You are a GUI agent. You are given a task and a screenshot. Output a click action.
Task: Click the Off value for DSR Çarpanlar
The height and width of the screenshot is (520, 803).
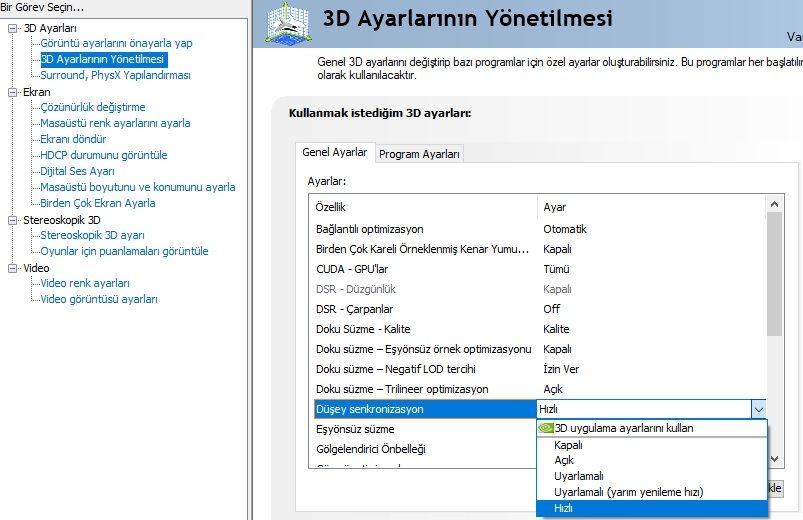(x=552, y=309)
